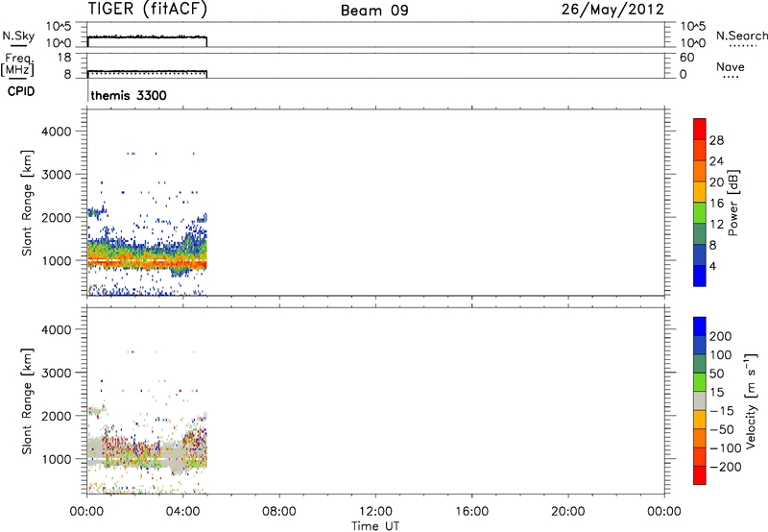Click the 'Slant Range [km]' label of power panel
768x532 pixels.
tap(27, 203)
